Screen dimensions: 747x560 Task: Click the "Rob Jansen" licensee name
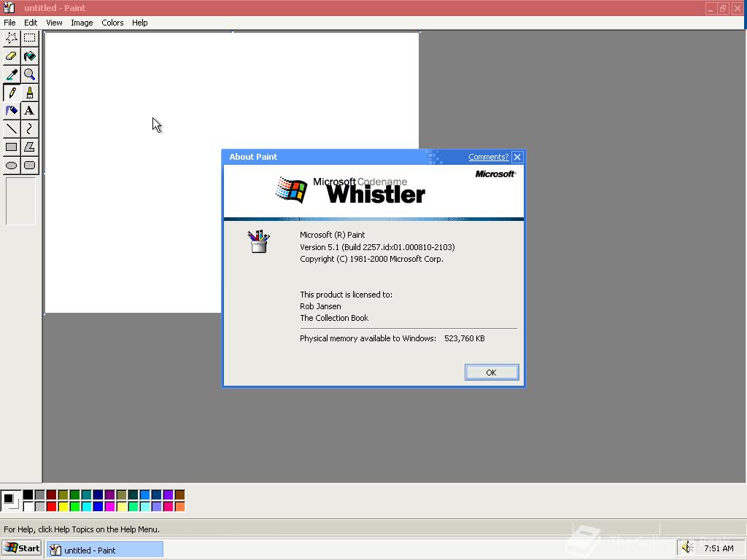320,306
